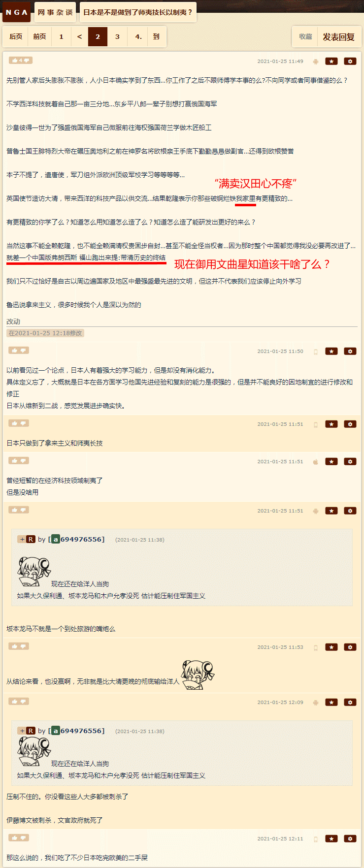This screenshot has height=868, width=364.
Task: Open gear menu on the 12:09 post
Action: pyautogui.click(x=350, y=702)
